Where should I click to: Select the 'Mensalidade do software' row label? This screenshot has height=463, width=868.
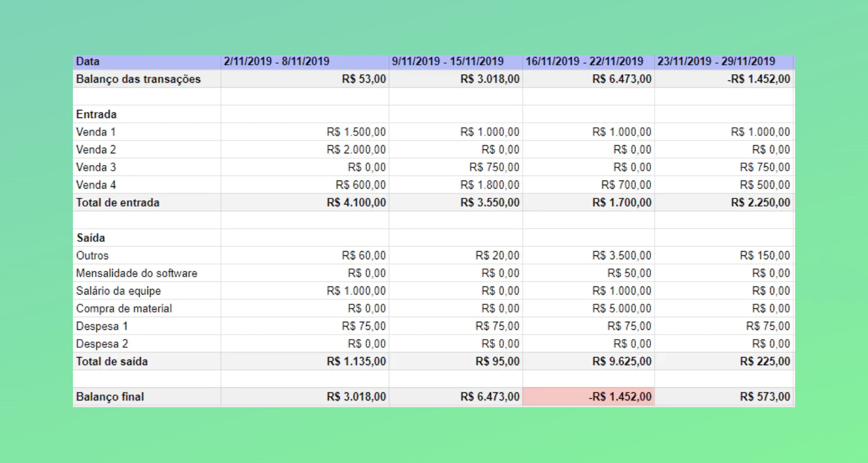click(x=147, y=273)
